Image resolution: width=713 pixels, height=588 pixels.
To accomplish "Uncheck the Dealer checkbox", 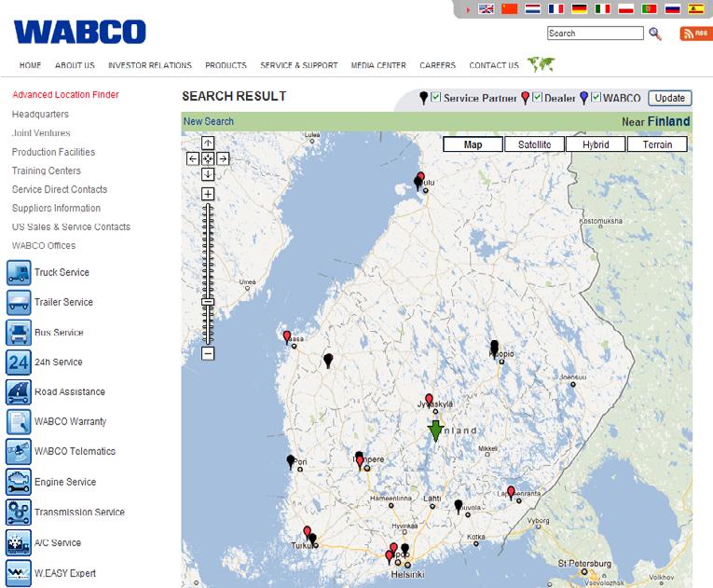I will [x=537, y=97].
